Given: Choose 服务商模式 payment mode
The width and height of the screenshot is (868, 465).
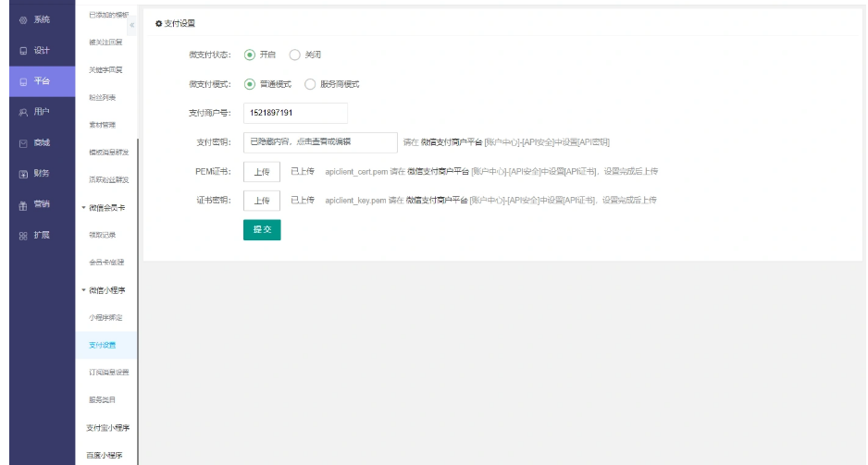Looking at the screenshot, I should point(311,84).
